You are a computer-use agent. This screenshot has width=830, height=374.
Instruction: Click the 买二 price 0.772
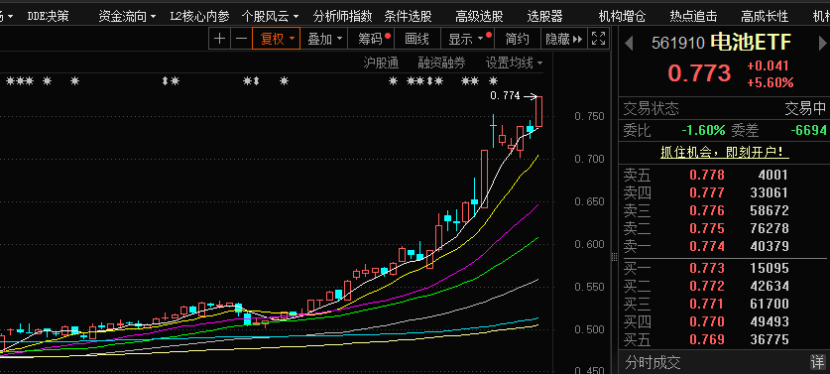[707, 286]
